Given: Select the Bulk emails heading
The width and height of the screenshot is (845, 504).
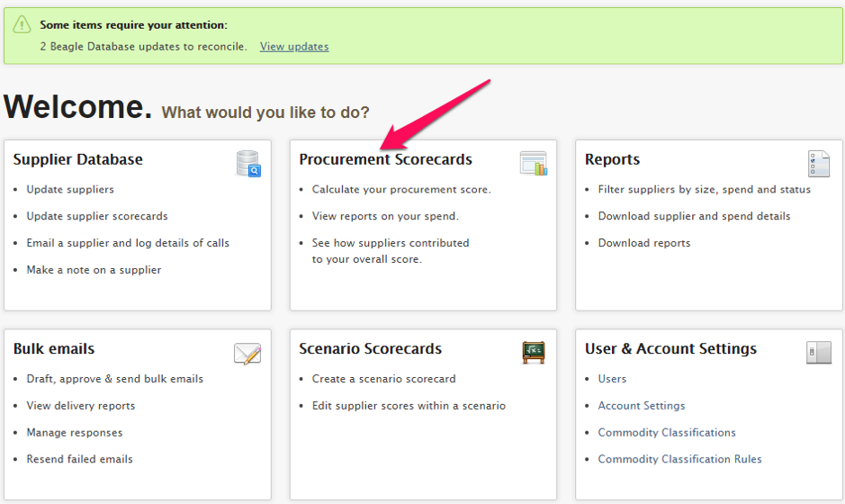Looking at the screenshot, I should coord(54,348).
